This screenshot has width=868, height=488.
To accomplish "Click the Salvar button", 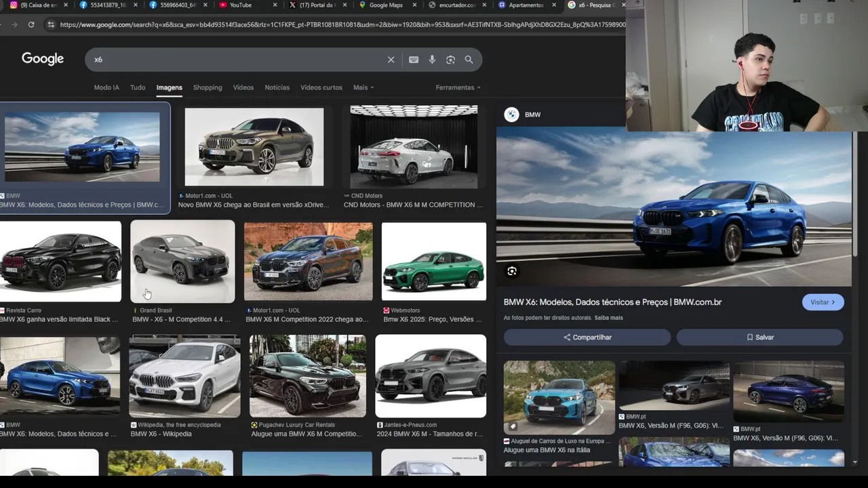I will pyautogui.click(x=759, y=337).
